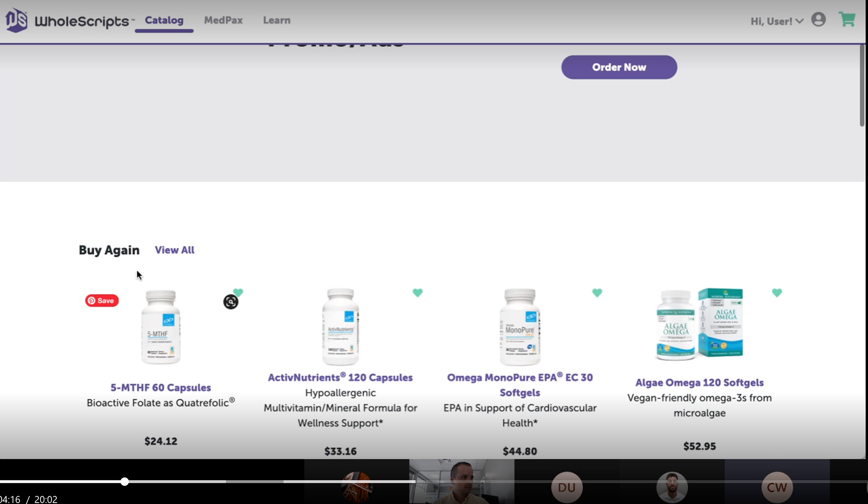Open the Algae Omega 120 Softgels link
868x504 pixels.
(699, 382)
